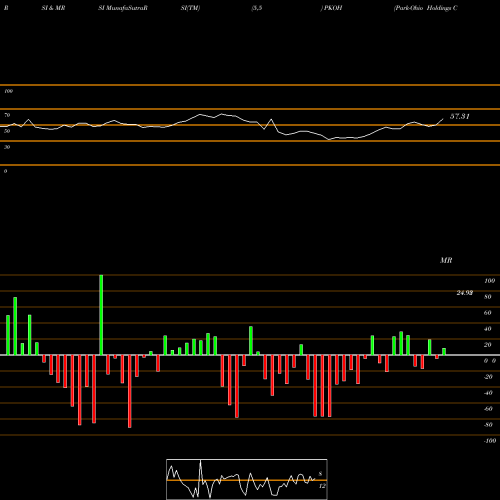Open the mini overview chart thumbnail

point(247,479)
